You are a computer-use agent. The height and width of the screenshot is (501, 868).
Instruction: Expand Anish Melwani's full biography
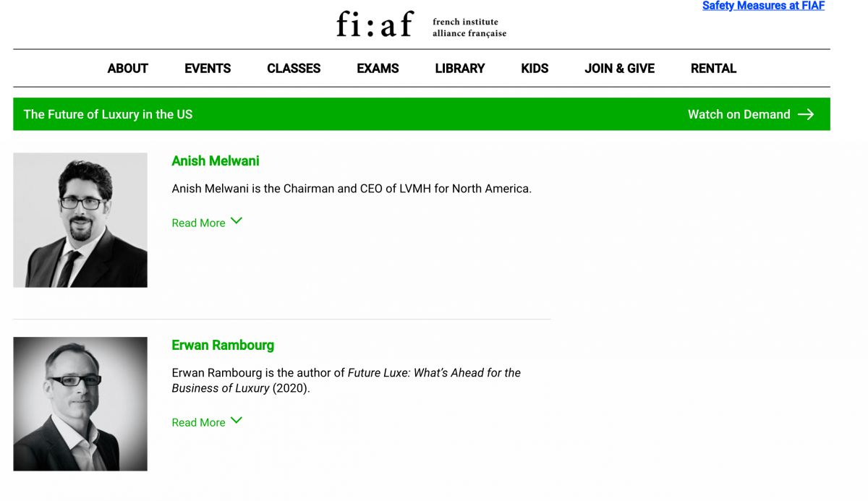tap(198, 223)
